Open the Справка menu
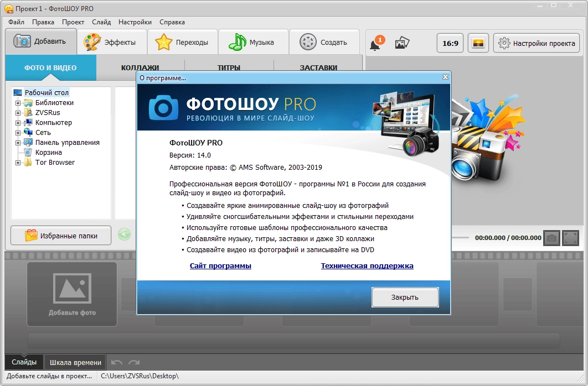Screen dimensions: 588x386 (172, 22)
